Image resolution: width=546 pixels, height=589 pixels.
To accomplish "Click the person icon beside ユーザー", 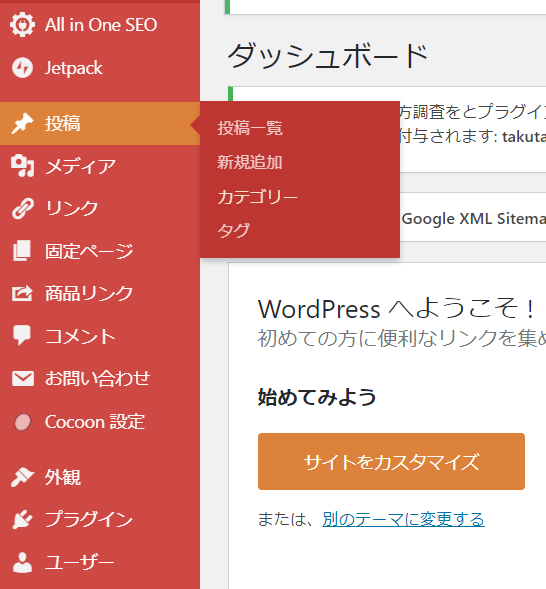I will pos(23,563).
